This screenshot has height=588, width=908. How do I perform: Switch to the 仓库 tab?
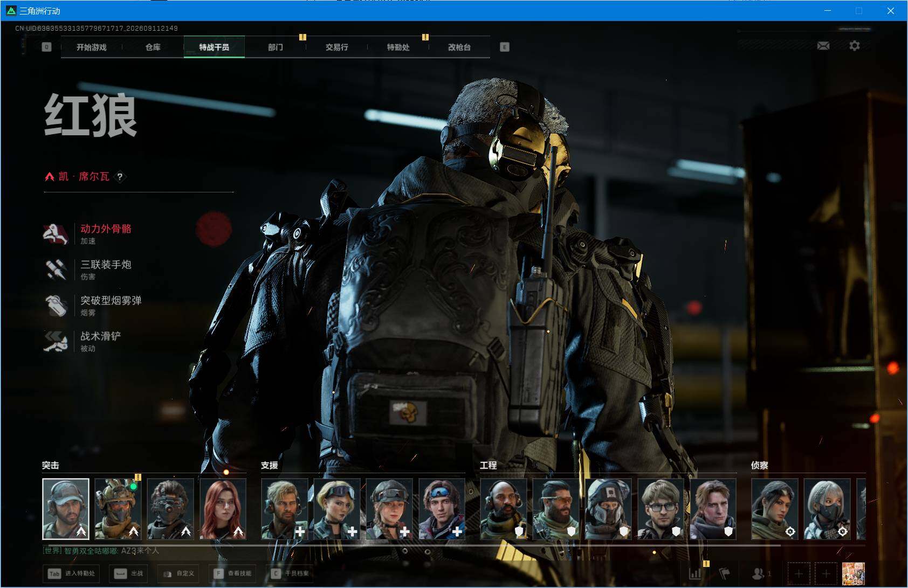coord(153,47)
